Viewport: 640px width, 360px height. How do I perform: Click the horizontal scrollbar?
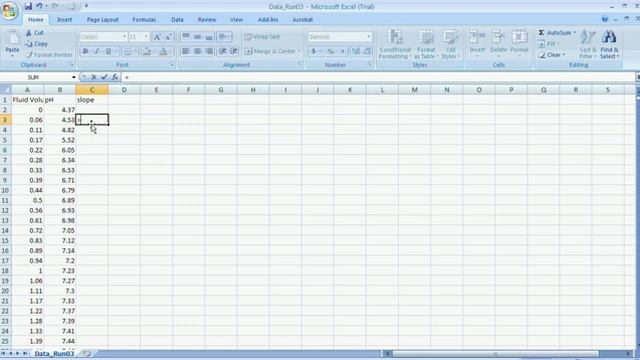tap(494, 353)
